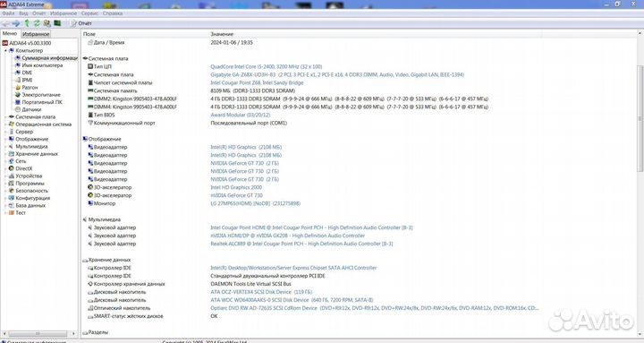Expand the Операционная система tree node
Screen dimensions: 644x343
(x=5, y=124)
